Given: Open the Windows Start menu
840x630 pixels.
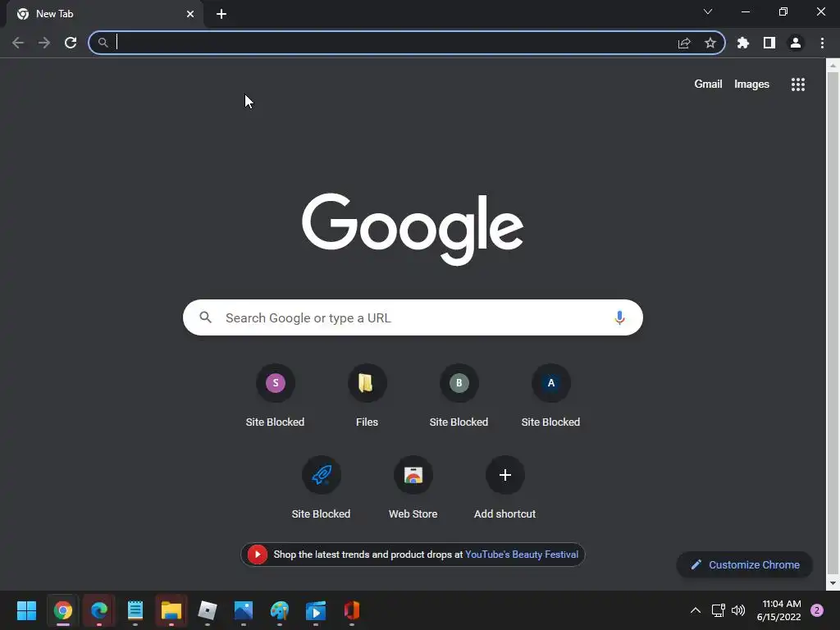Looking at the screenshot, I should 26,610.
